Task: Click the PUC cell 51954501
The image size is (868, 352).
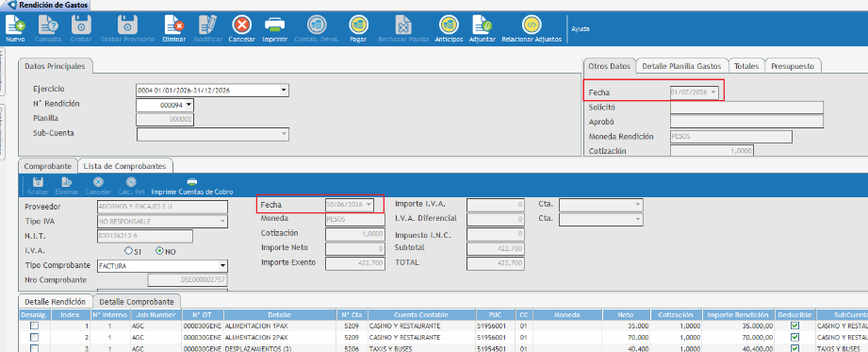Action: point(496,348)
